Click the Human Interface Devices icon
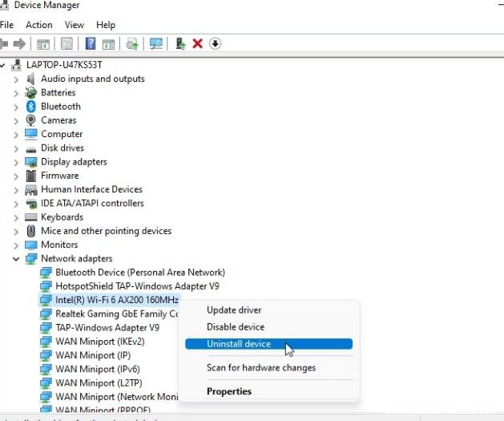 [31, 190]
